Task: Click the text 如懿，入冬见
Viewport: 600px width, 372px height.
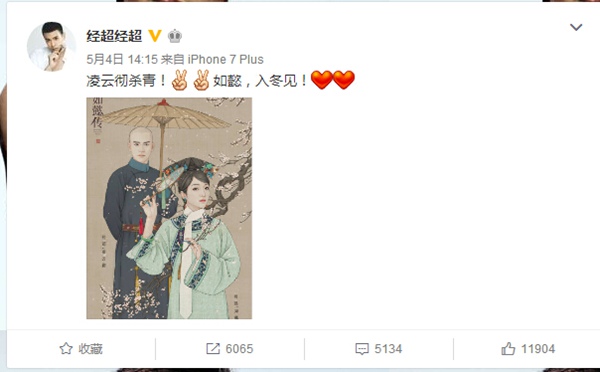Action: click(255, 81)
